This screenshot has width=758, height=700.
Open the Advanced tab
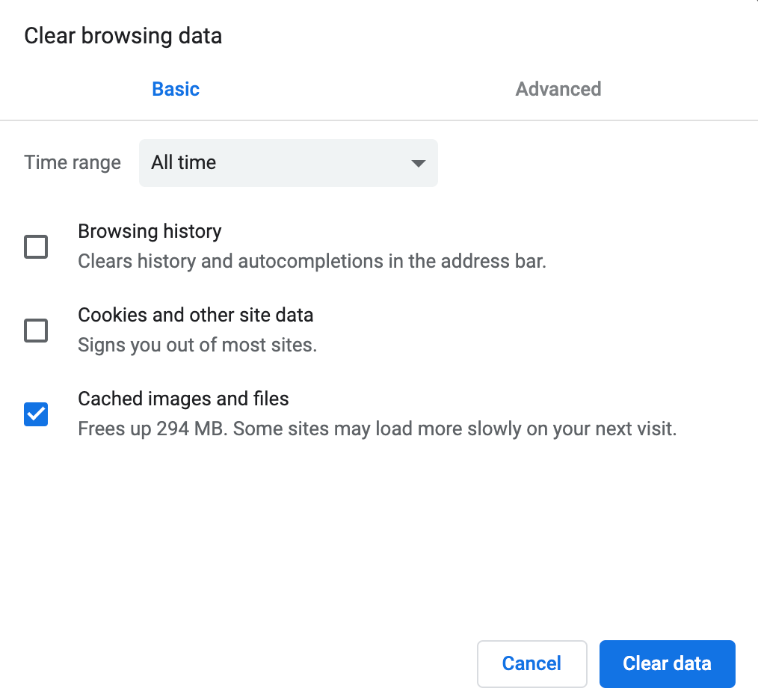(558, 90)
